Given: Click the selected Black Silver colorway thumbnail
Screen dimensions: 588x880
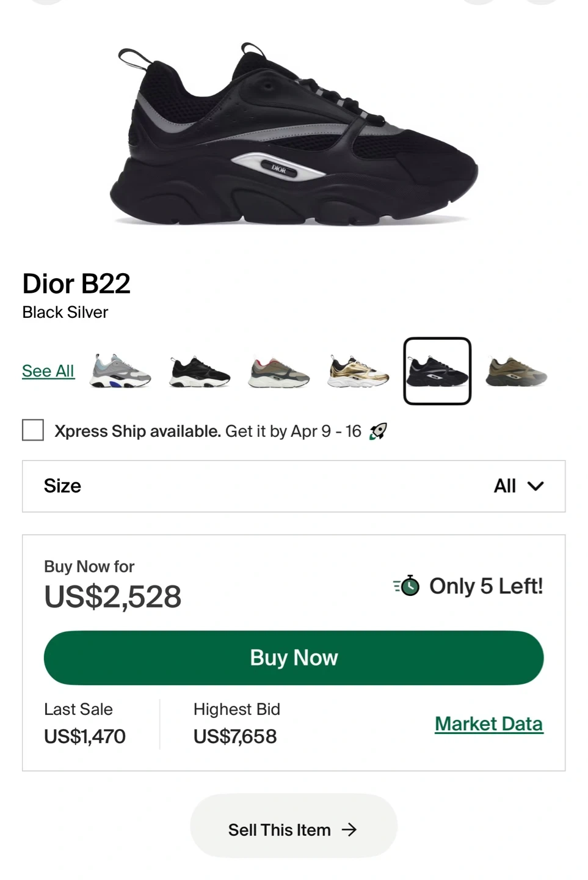Looking at the screenshot, I should click(437, 371).
